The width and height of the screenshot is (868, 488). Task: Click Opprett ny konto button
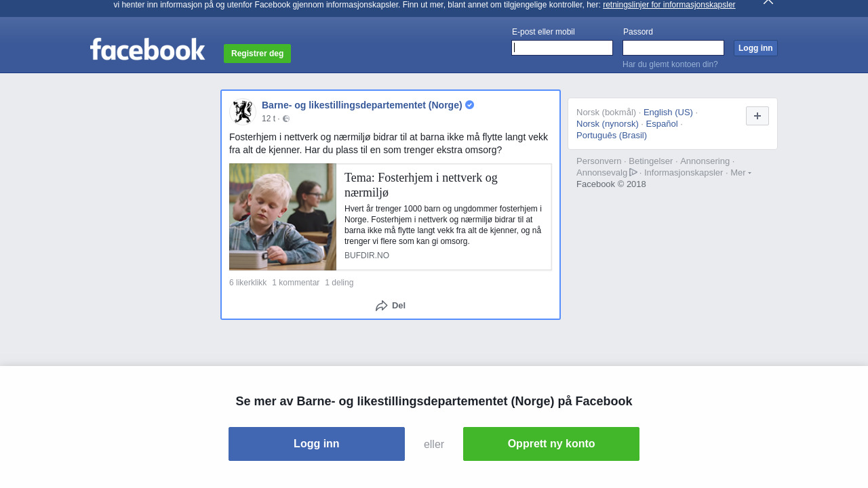click(551, 444)
